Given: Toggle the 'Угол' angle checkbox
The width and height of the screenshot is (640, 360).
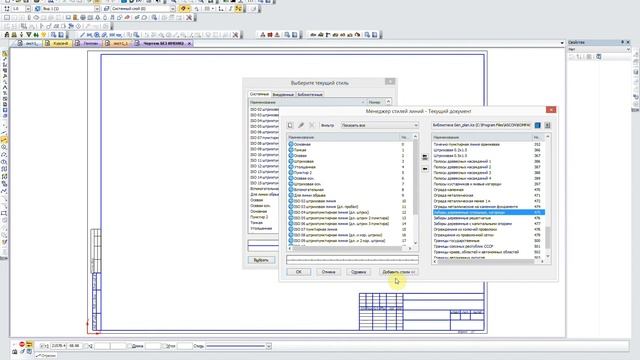Looking at the screenshot, I should pyautogui.click(x=164, y=346).
